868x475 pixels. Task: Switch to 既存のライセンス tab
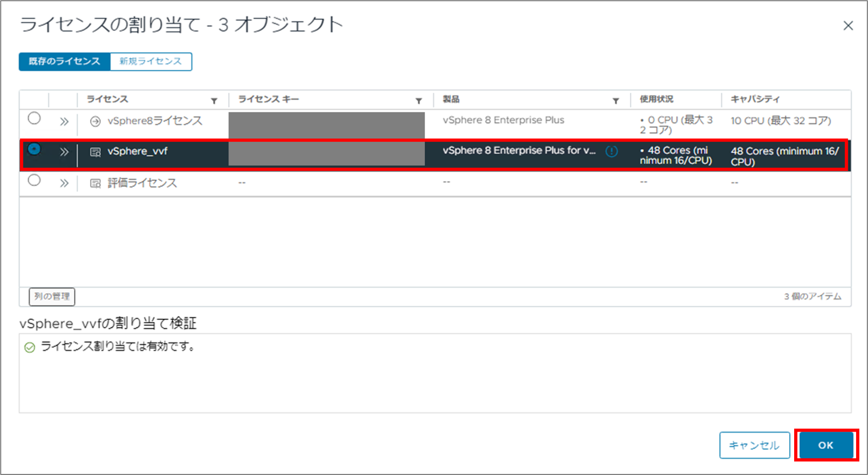point(65,61)
